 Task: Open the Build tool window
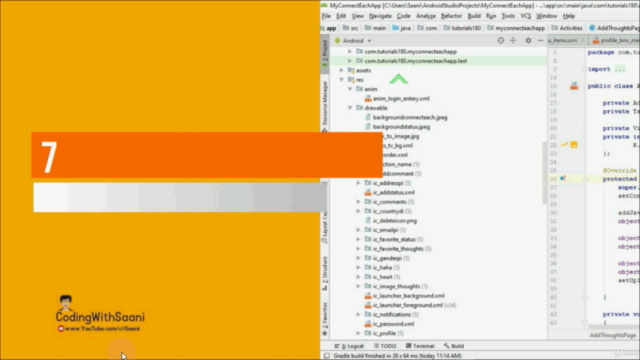pos(454,346)
